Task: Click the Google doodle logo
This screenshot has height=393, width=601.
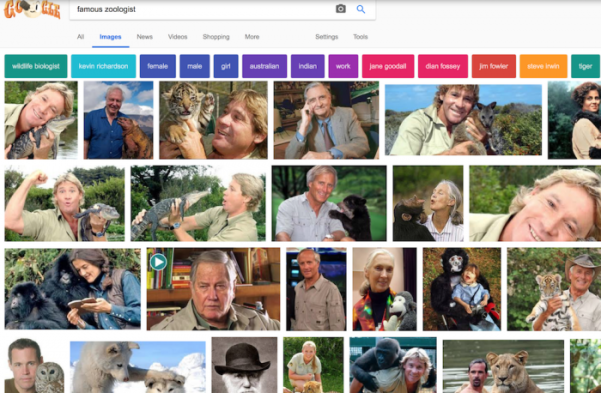Action: pyautogui.click(x=32, y=9)
